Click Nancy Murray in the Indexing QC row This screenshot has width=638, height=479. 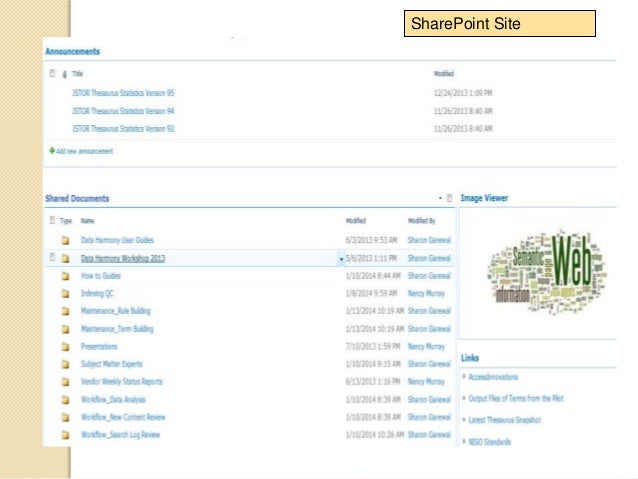pyautogui.click(x=426, y=293)
